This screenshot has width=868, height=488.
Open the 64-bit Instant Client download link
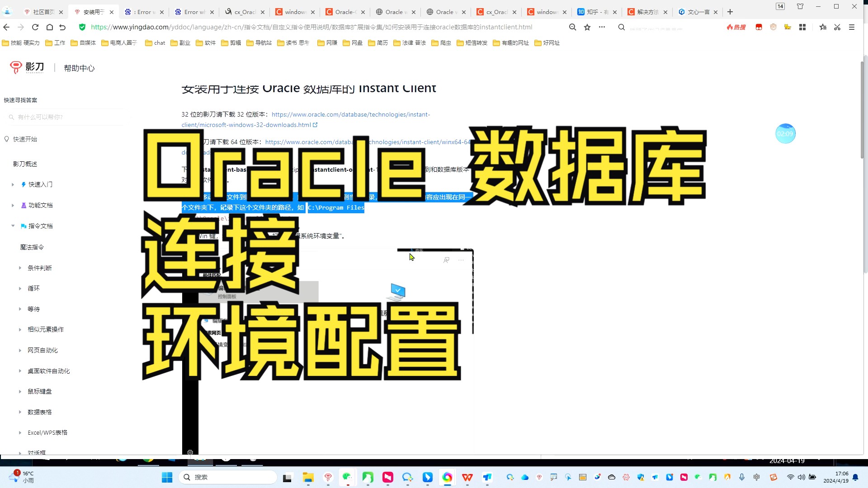pos(368,142)
